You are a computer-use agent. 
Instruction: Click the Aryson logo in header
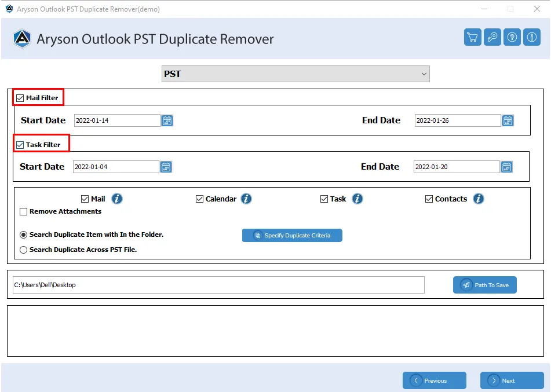coord(22,39)
